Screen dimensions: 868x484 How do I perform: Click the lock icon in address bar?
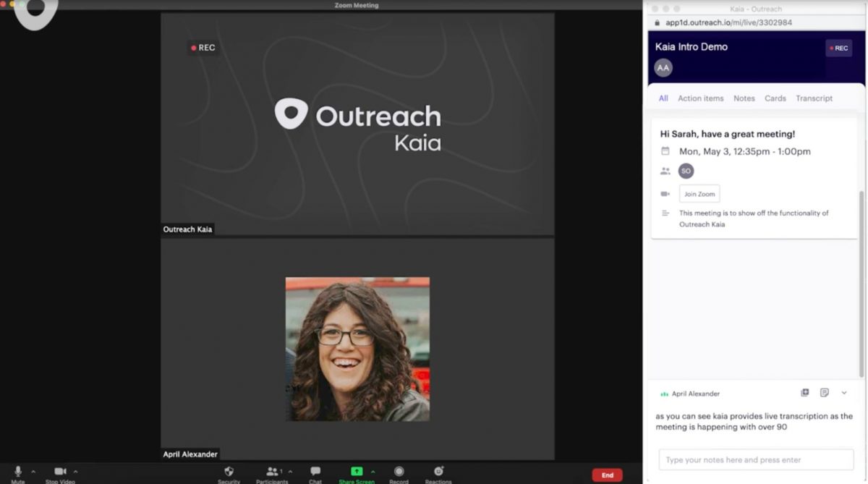(658, 22)
